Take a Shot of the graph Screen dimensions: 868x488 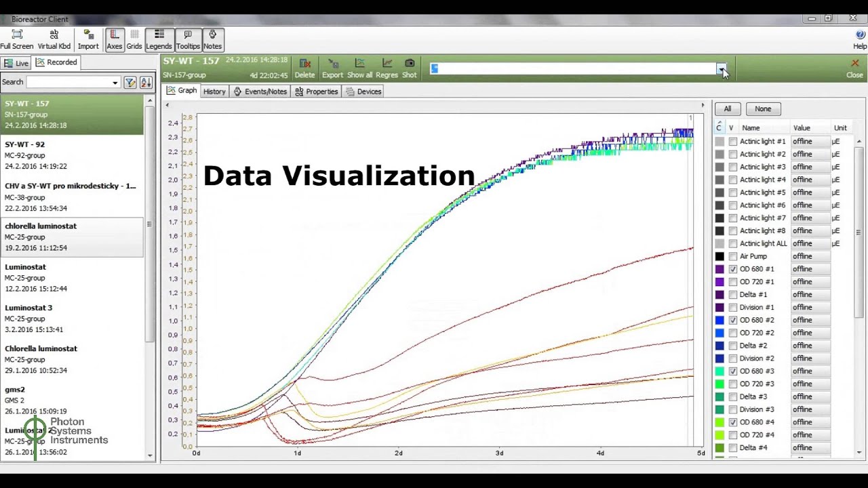(410, 68)
